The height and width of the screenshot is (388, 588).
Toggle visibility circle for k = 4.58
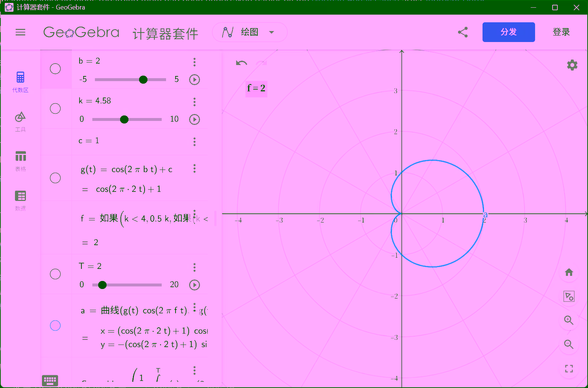(55, 109)
